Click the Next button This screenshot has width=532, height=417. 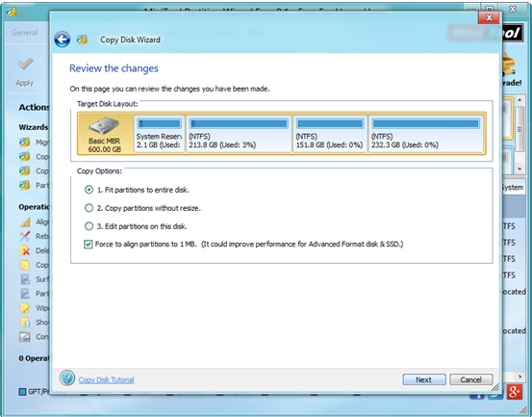coord(424,379)
